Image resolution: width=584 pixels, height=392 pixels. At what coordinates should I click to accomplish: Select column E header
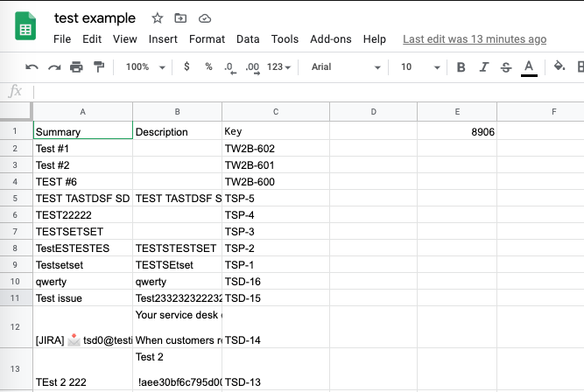point(457,112)
